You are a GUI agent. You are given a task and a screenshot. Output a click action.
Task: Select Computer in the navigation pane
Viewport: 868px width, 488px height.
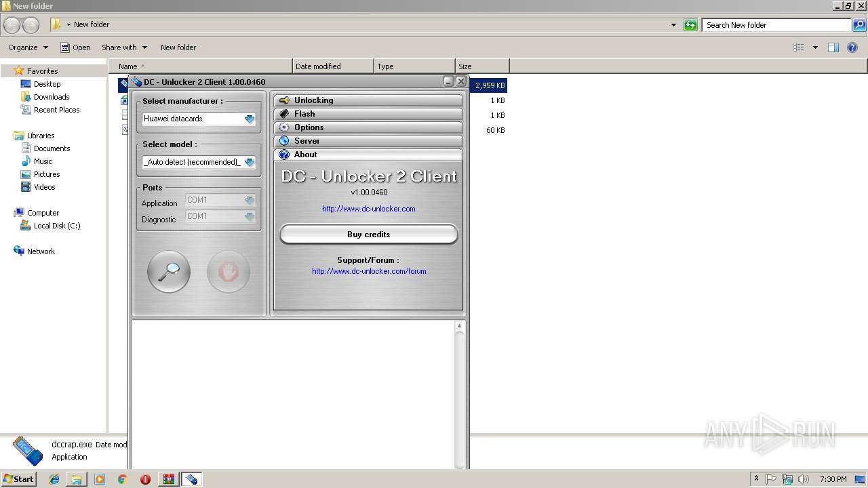pos(43,213)
